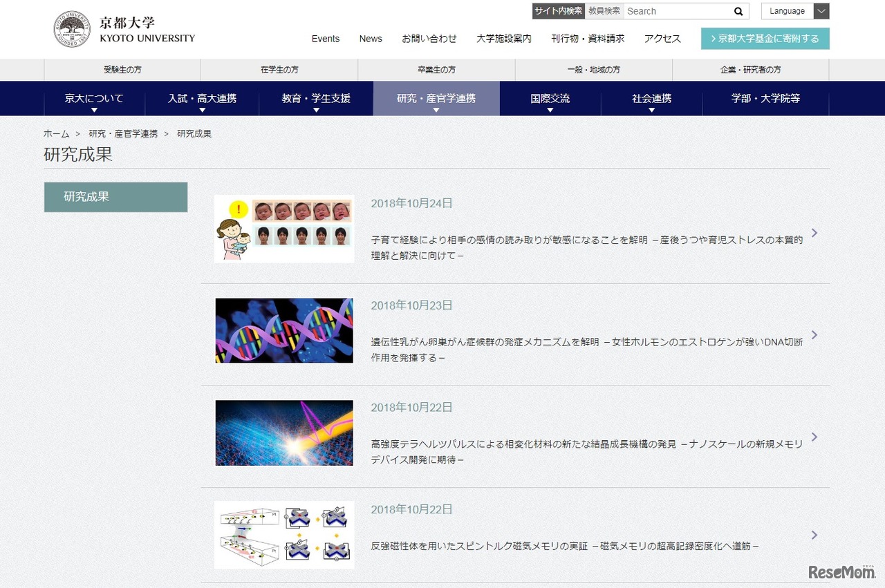885x588 pixels.
Task: Click the chevron beside the テラヘルツパルス article
Action: tap(814, 437)
